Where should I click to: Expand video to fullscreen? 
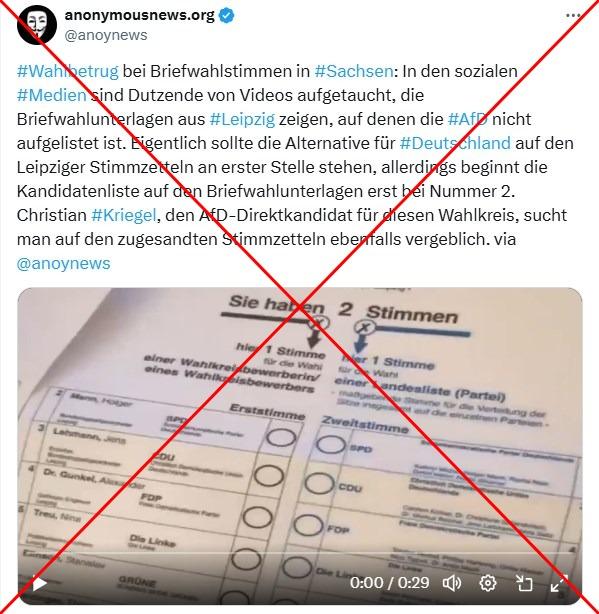[x=559, y=583]
